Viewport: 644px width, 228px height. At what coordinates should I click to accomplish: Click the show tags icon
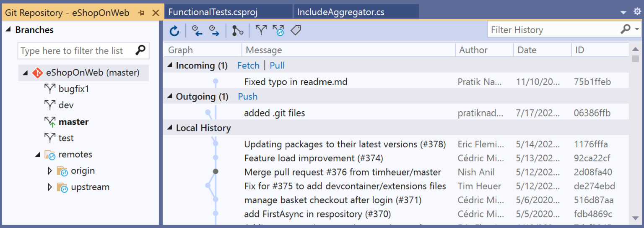(x=296, y=30)
